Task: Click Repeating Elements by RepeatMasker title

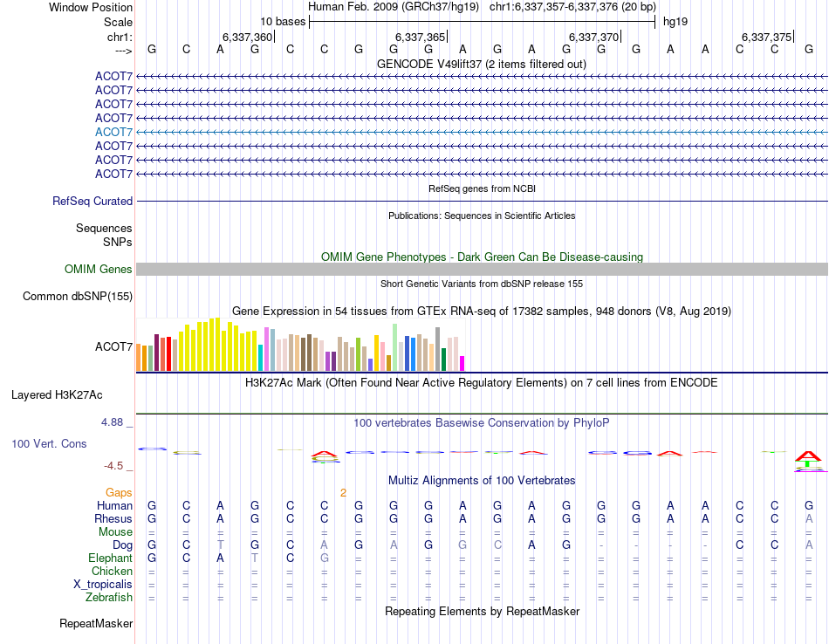Action: click(482, 611)
